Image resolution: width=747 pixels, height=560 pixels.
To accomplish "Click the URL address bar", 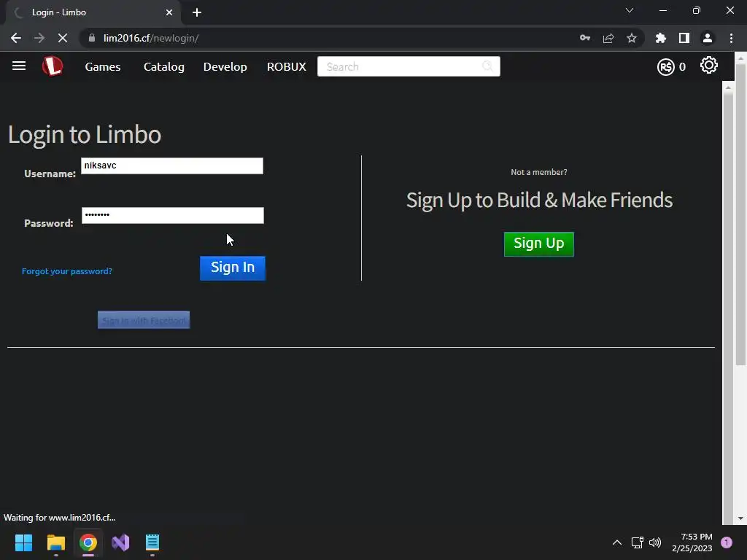I will click(x=333, y=38).
